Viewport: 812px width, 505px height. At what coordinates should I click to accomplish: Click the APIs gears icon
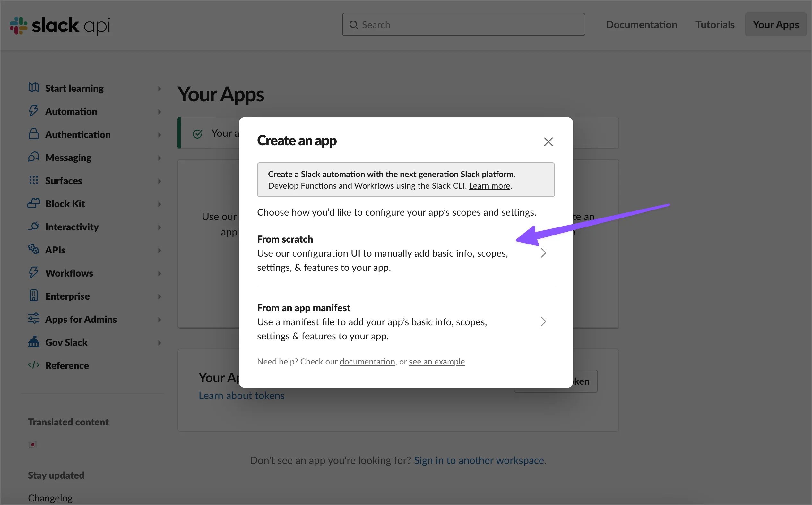pos(33,249)
